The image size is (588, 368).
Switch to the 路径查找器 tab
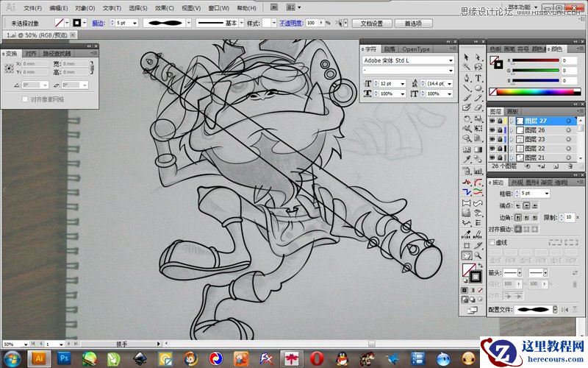(57, 54)
